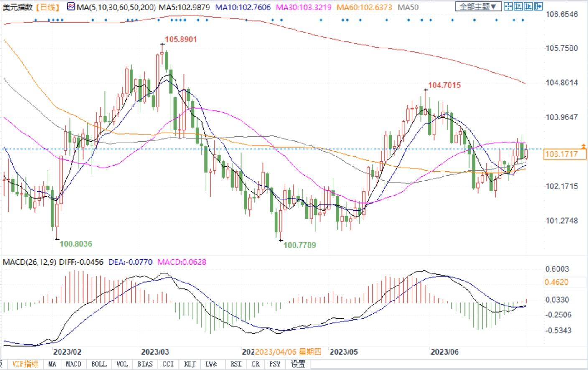Select the MA indicator tab

point(52,364)
